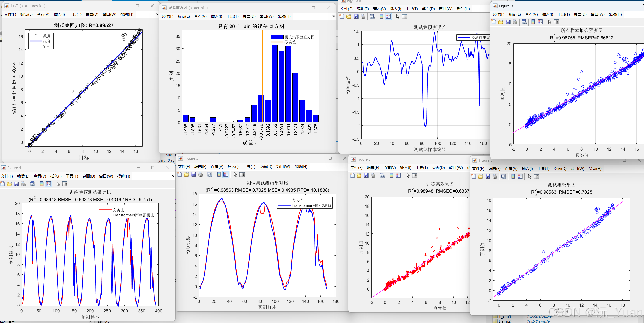
Task: Click Print icon in Figure 9 toolbar
Action: [x=515, y=22]
